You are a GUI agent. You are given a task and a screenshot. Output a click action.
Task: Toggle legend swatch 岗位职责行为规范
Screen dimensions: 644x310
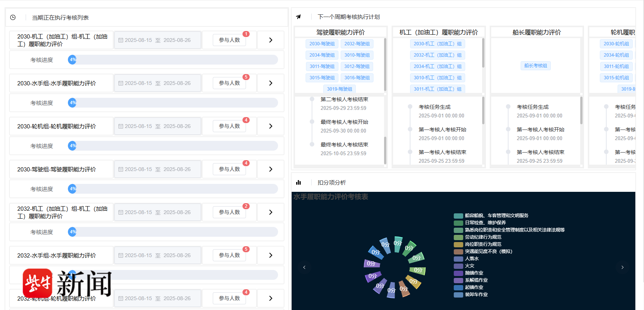(x=458, y=245)
